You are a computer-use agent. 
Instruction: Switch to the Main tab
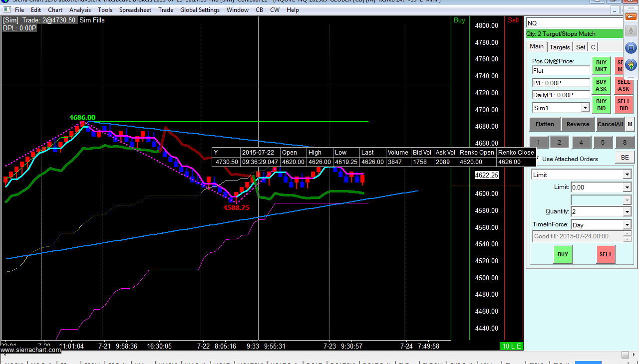pyautogui.click(x=537, y=46)
